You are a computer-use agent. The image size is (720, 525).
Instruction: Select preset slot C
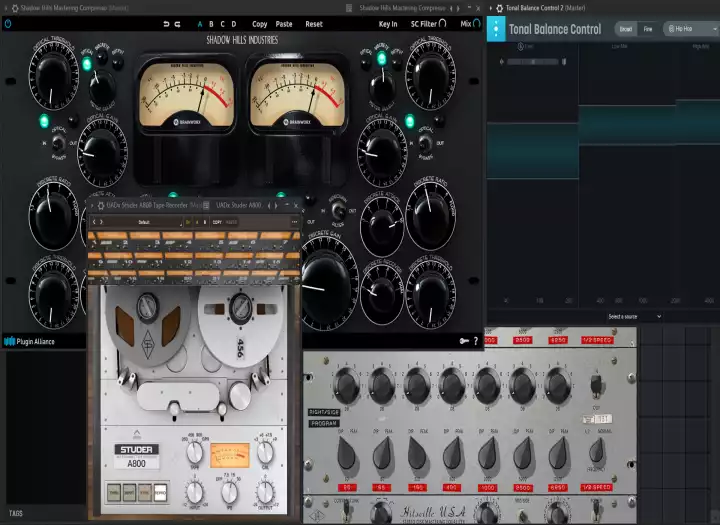click(x=223, y=24)
